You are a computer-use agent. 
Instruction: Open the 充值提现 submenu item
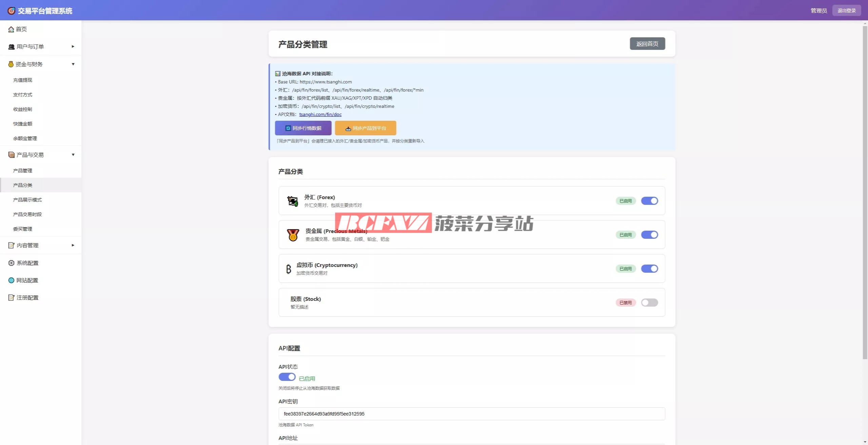coord(23,80)
